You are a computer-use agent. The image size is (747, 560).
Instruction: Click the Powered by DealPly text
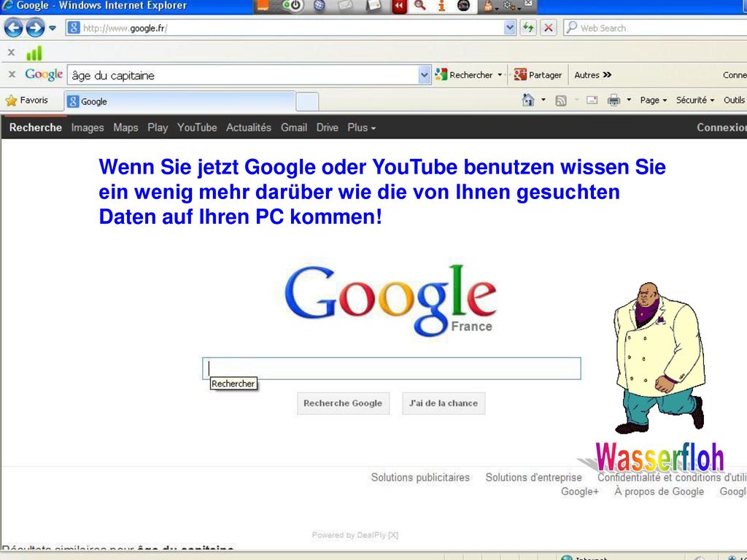(x=355, y=534)
